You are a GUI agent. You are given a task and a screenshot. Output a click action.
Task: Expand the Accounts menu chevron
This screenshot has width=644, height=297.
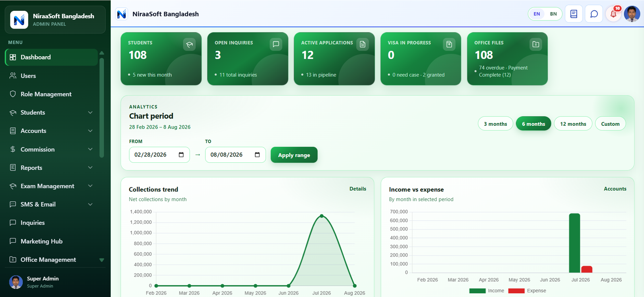click(x=90, y=131)
